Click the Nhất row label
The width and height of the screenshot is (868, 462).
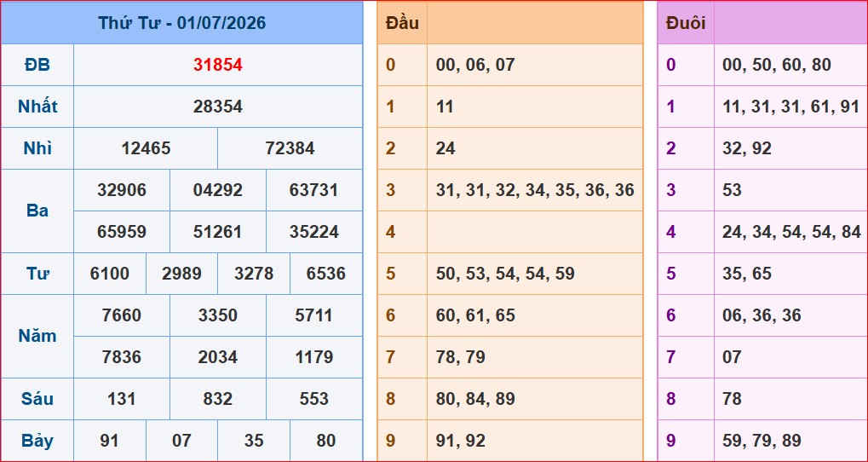[x=37, y=107]
